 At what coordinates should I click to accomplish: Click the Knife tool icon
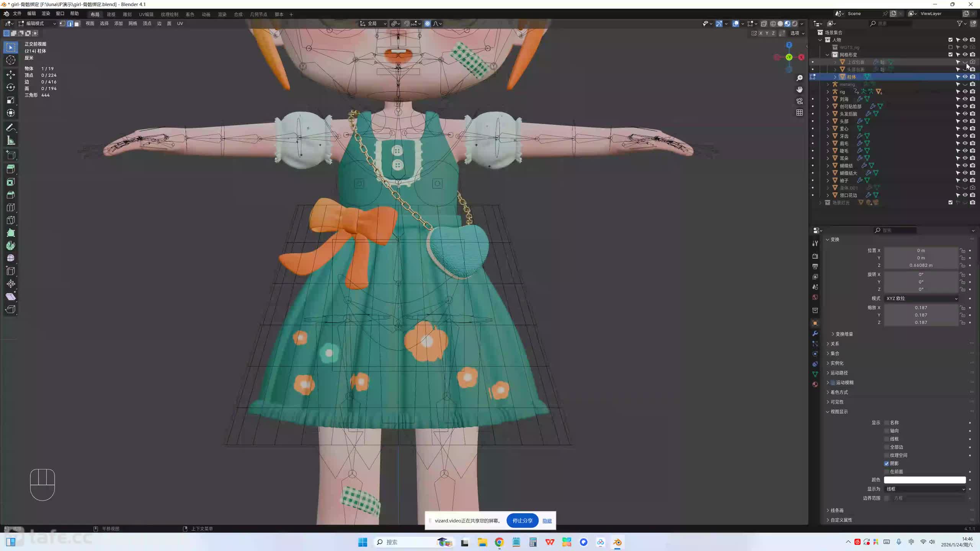11,220
